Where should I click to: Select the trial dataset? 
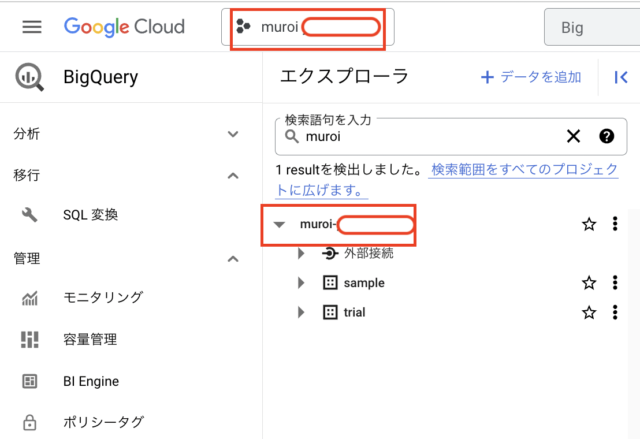[354, 313]
